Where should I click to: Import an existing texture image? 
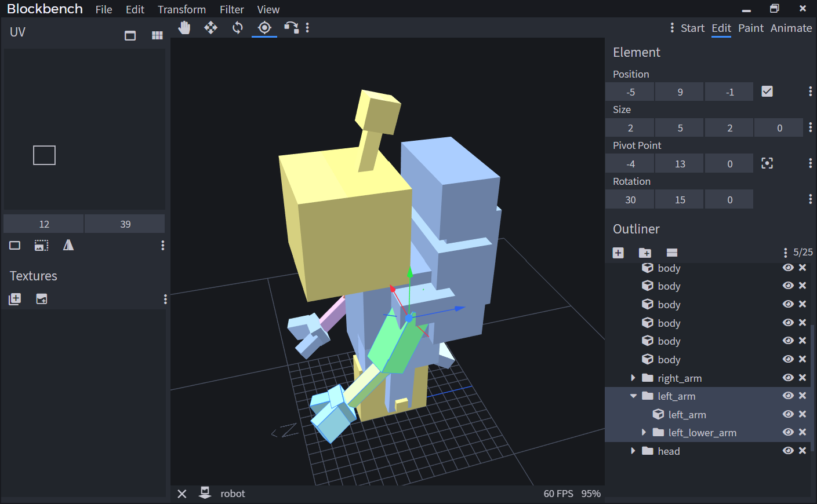(x=41, y=299)
